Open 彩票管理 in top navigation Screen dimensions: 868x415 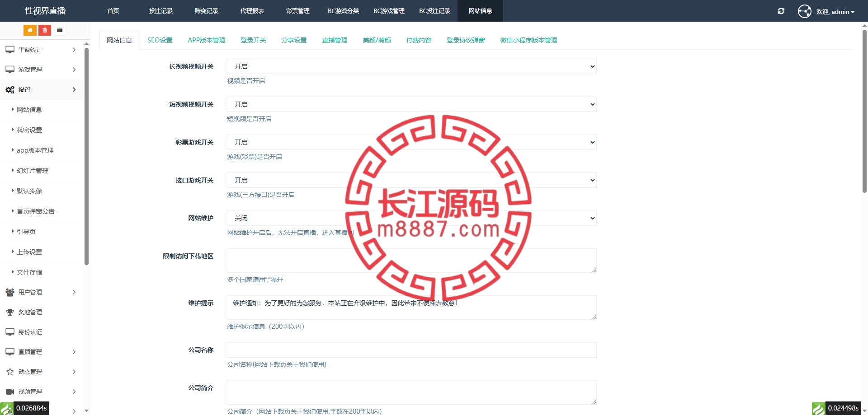pos(297,11)
